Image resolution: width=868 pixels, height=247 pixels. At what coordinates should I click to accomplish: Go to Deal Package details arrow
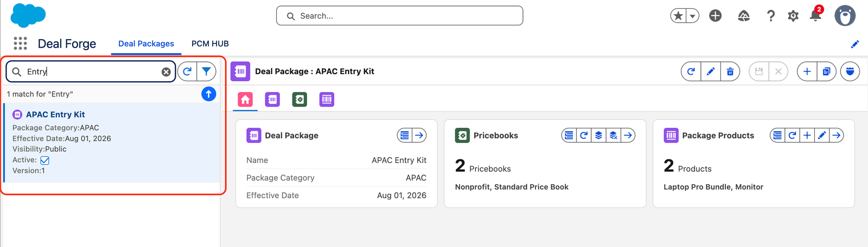coord(419,135)
